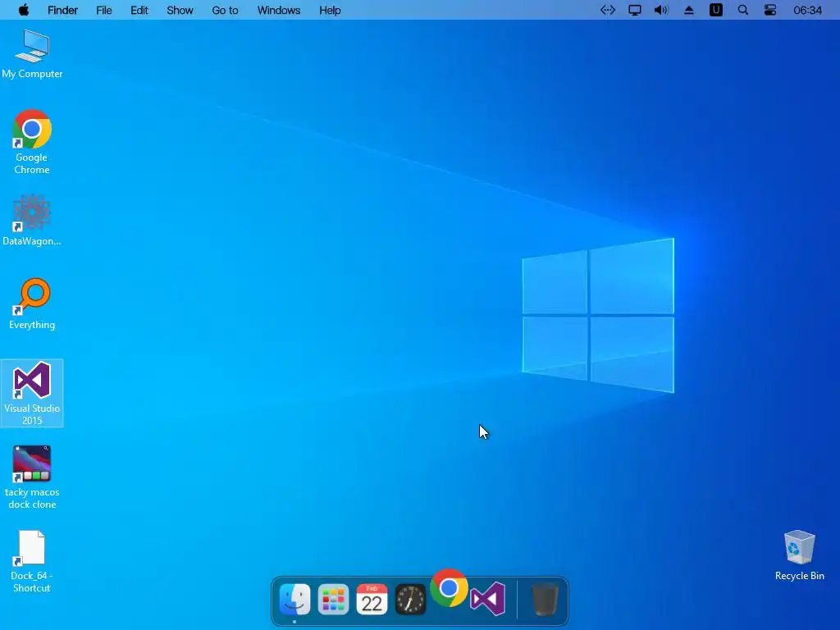Image resolution: width=840 pixels, height=630 pixels.
Task: Select the tacky macos dock clone shortcut
Action: coord(32,477)
